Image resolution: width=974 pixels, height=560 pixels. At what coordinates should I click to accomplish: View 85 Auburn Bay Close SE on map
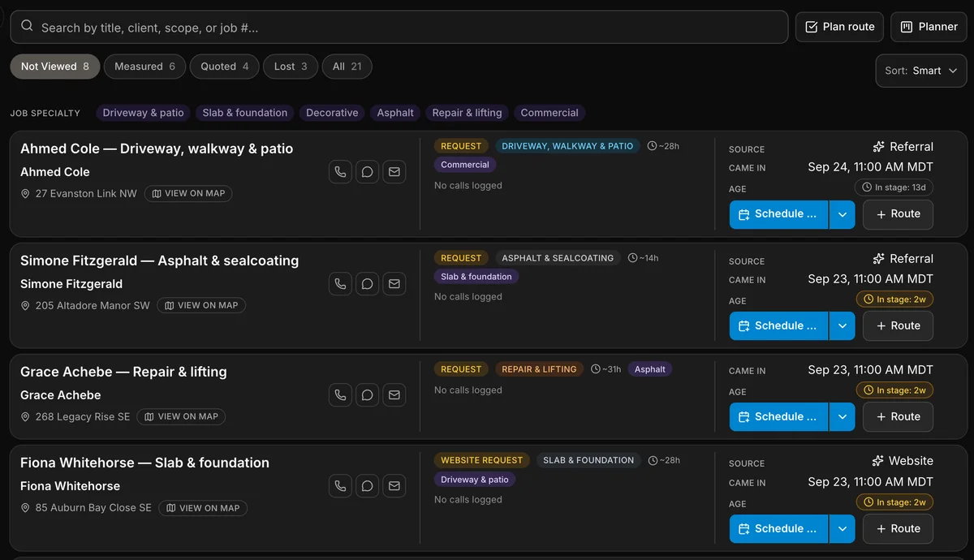coord(203,508)
